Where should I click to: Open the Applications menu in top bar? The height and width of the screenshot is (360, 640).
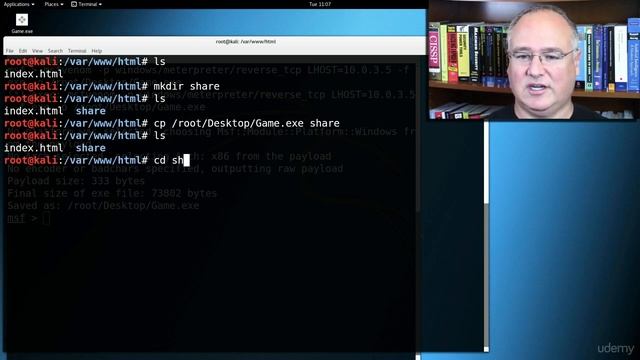(19, 4)
